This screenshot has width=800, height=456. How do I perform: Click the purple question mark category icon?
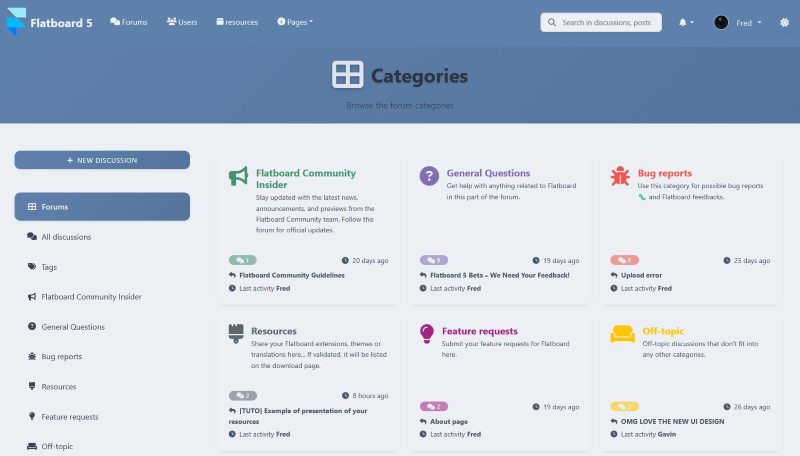(429, 176)
